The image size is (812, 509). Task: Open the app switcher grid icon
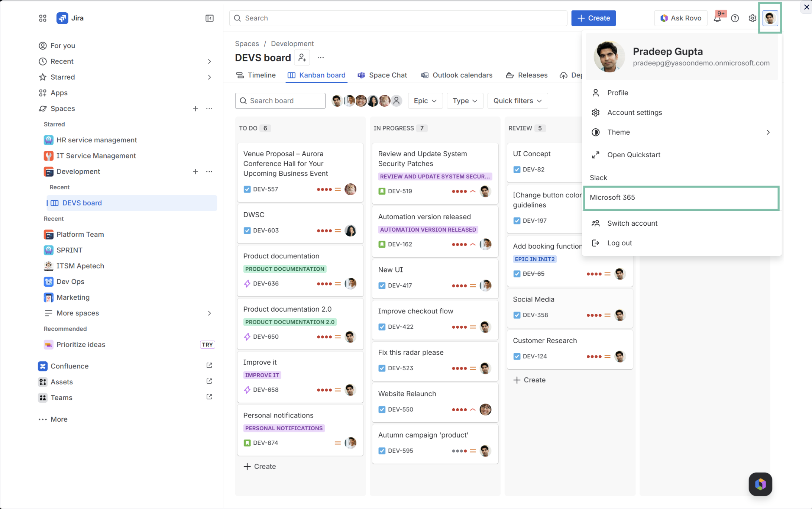click(x=43, y=18)
